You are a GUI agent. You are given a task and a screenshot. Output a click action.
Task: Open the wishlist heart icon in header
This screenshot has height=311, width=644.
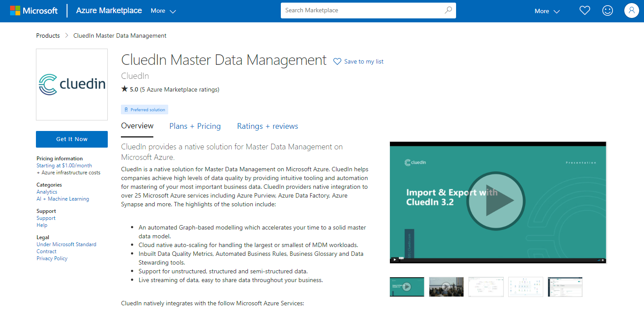click(x=585, y=11)
